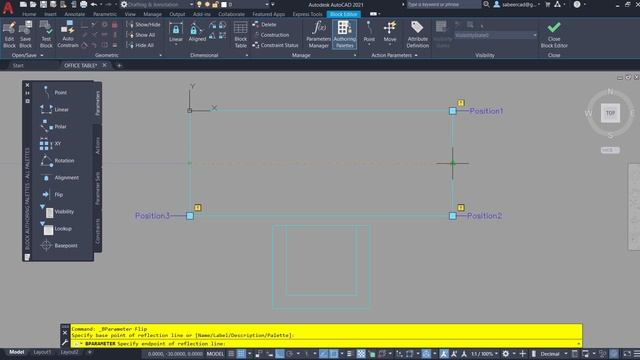This screenshot has height=360, width=640.
Task: Open the Home ribbon tab
Action: pos(29,14)
